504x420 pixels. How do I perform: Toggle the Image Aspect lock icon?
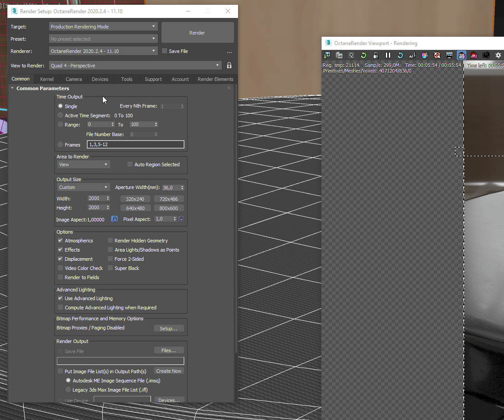115,219
